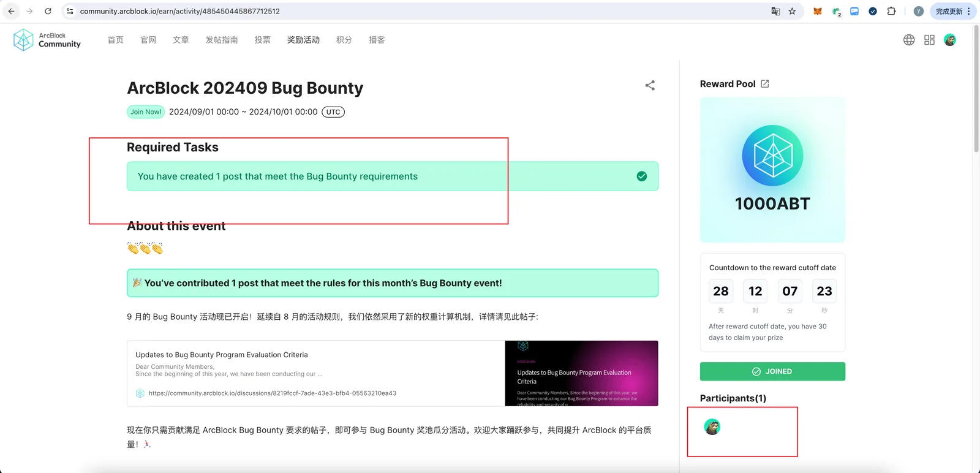Open the Chrome three-dot menu
The image size is (980, 473).
click(969, 11)
